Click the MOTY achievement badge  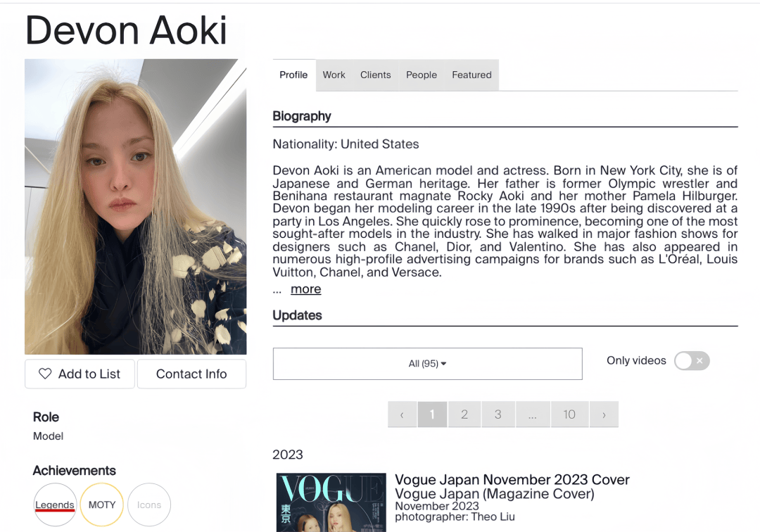[x=102, y=505]
